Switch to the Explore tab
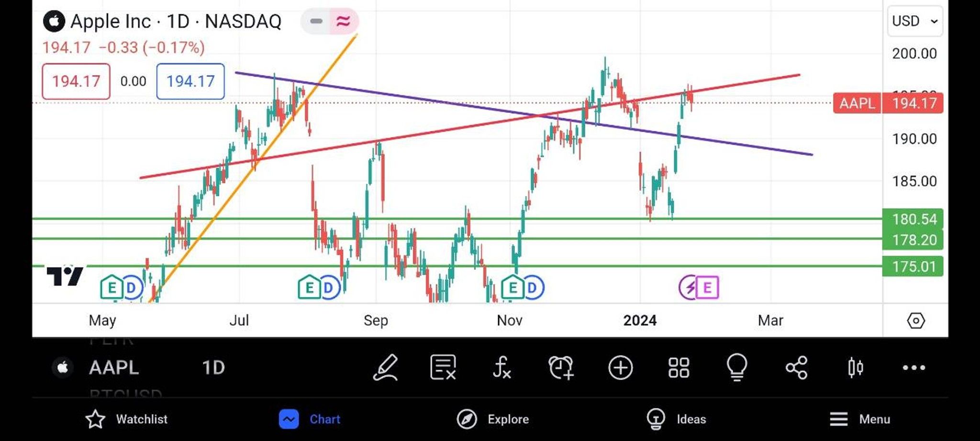 click(x=493, y=419)
